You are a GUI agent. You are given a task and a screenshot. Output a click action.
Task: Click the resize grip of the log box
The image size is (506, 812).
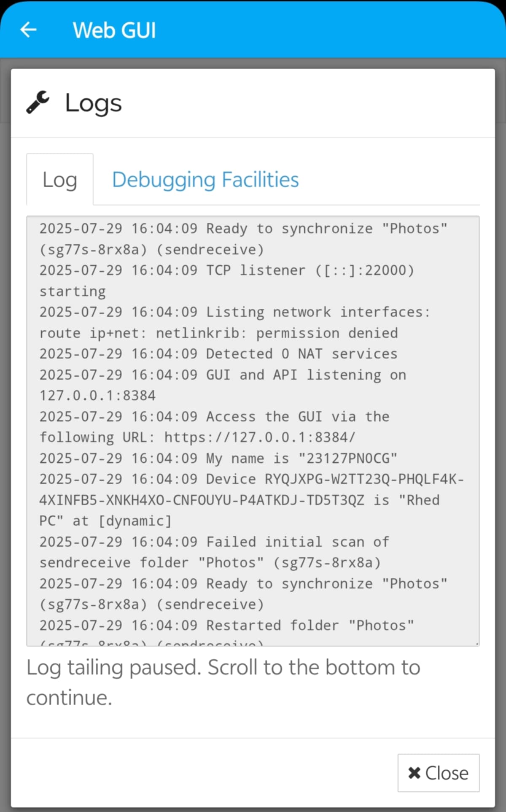point(476,643)
